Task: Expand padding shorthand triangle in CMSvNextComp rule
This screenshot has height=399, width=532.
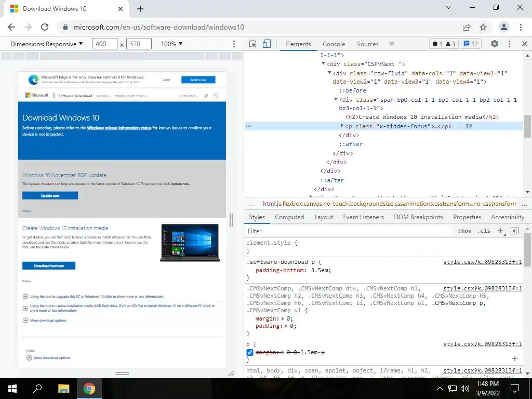Action: click(286, 326)
